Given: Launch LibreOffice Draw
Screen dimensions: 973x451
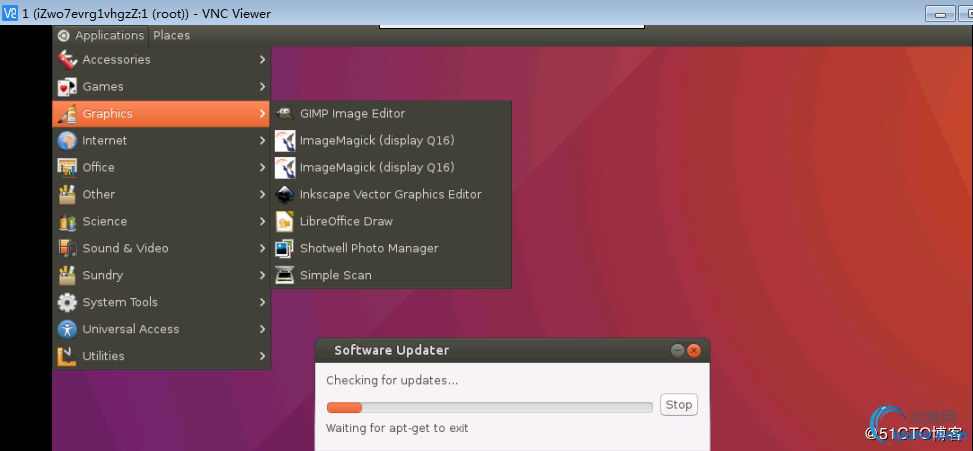Looking at the screenshot, I should (391, 221).
